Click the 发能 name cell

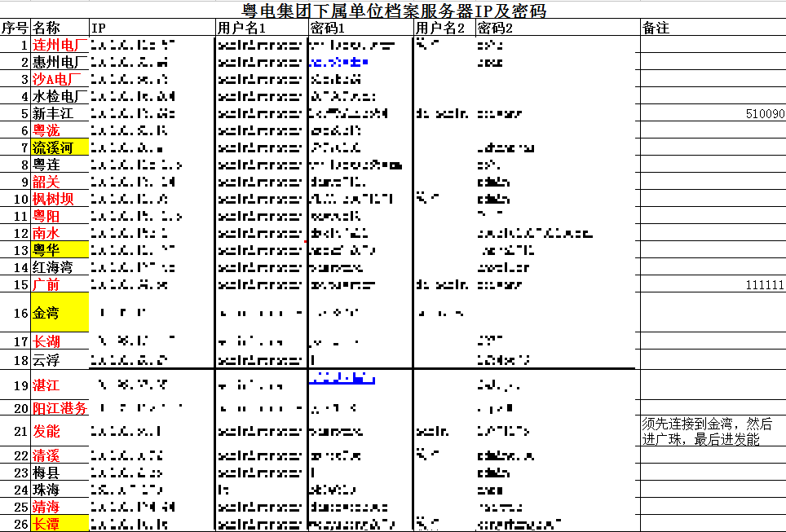(60, 431)
